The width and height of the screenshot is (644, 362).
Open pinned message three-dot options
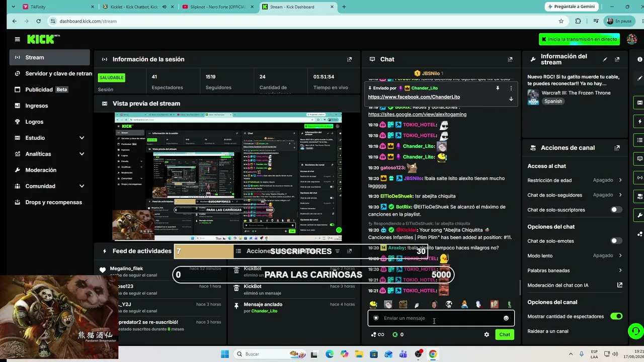[x=511, y=88]
